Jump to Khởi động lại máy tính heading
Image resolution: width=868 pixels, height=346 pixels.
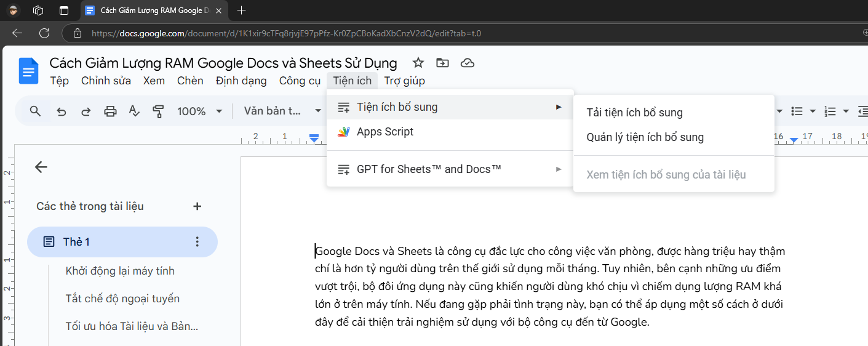[120, 271]
